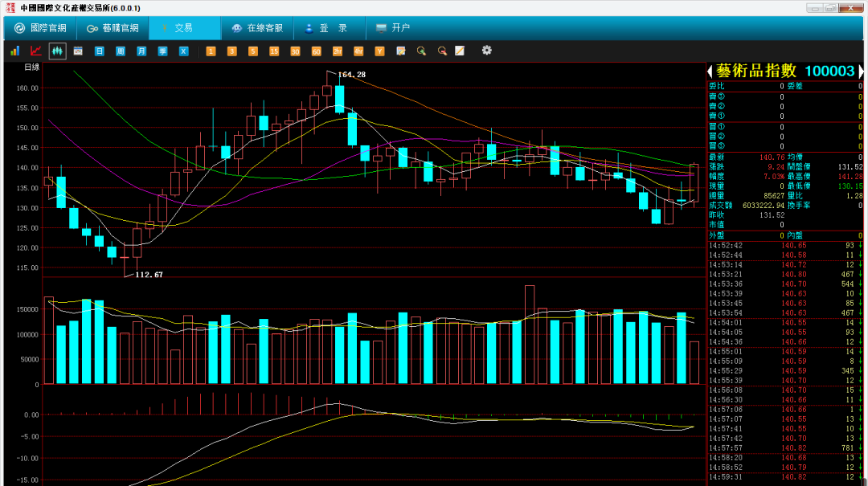868x486 pixels.
Task: Click -10.00 MACD axis label
Action: point(27,459)
